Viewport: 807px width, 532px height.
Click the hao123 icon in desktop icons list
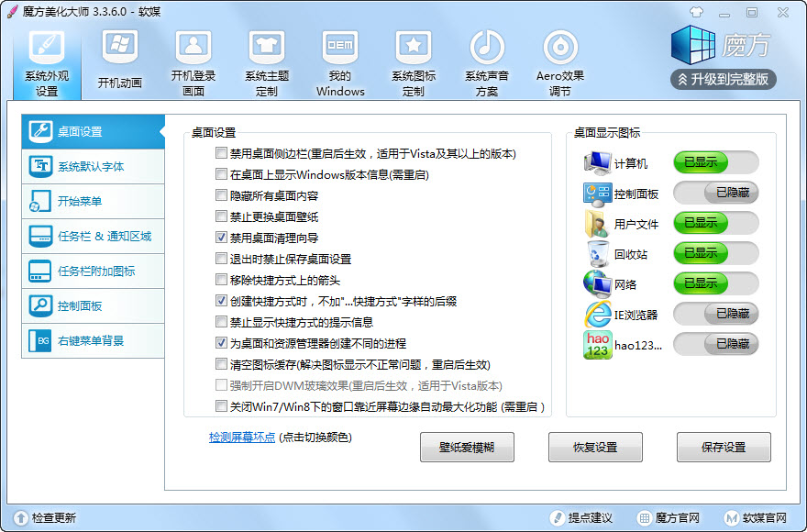coord(597,345)
